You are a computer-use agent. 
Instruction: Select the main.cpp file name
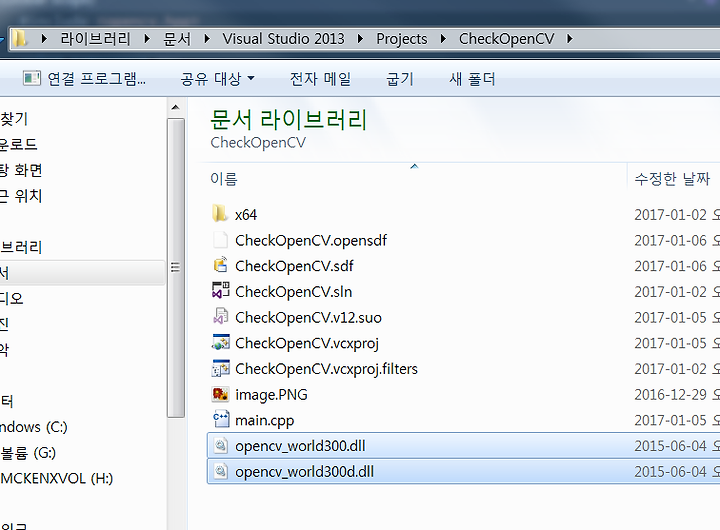pyautogui.click(x=264, y=420)
